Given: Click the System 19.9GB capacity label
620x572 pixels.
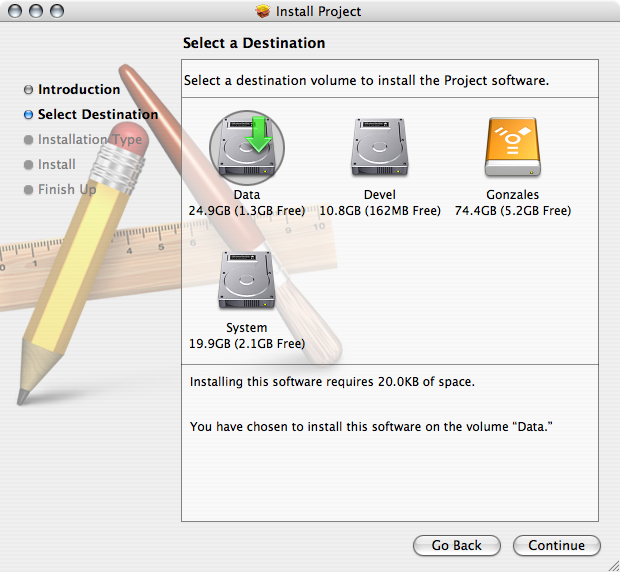Looking at the screenshot, I should (x=246, y=344).
